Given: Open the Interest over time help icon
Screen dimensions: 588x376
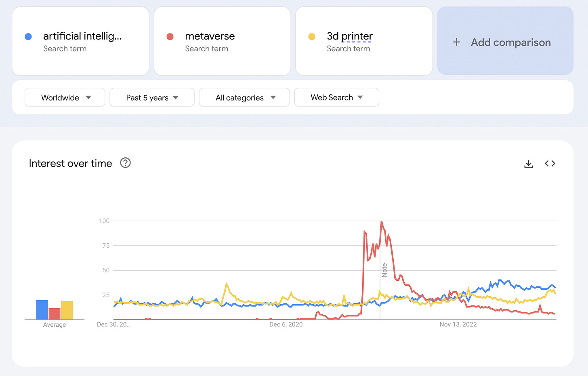Looking at the screenshot, I should [126, 163].
